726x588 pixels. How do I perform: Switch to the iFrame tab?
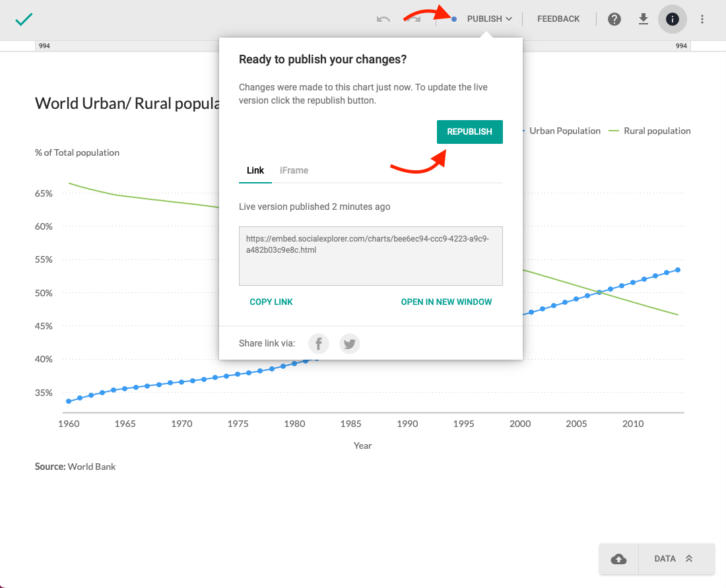pos(294,170)
